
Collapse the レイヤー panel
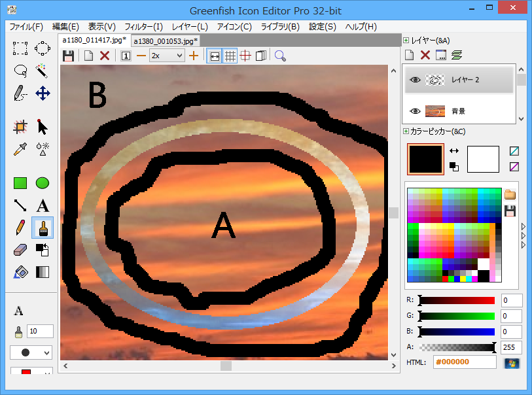tap(406, 41)
